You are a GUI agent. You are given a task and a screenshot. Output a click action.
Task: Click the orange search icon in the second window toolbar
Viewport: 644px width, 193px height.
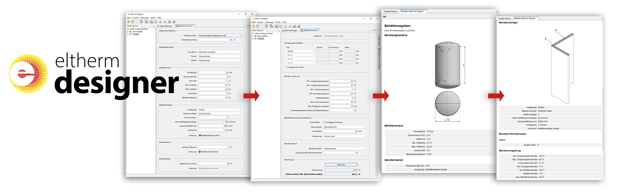click(x=253, y=26)
